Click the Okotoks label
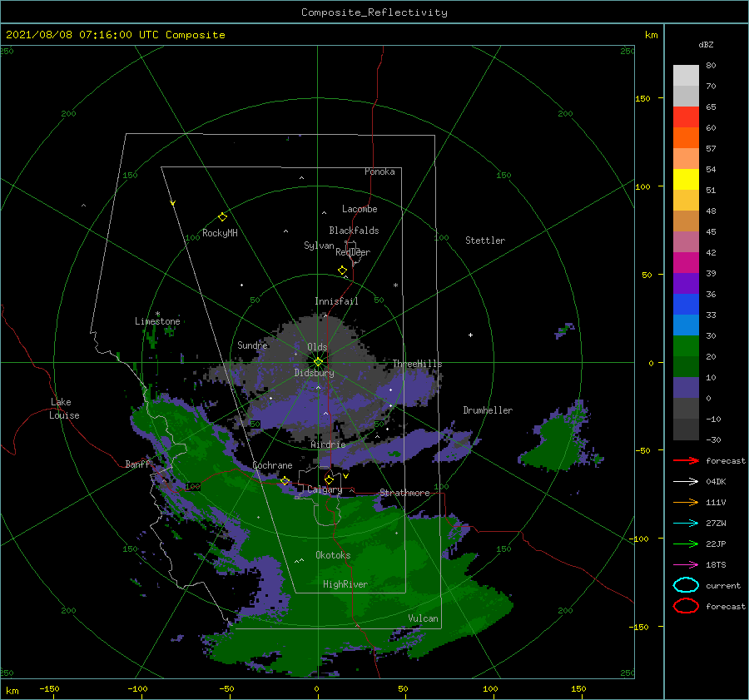This screenshot has width=749, height=700. coord(333,555)
